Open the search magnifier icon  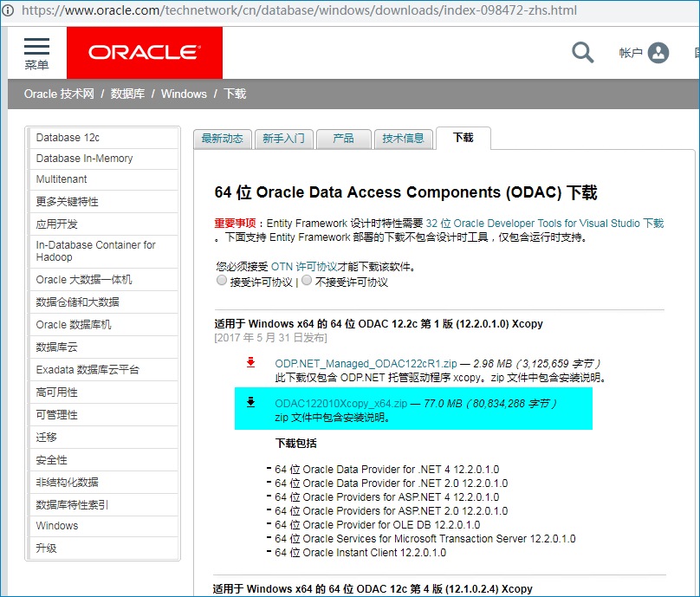582,53
